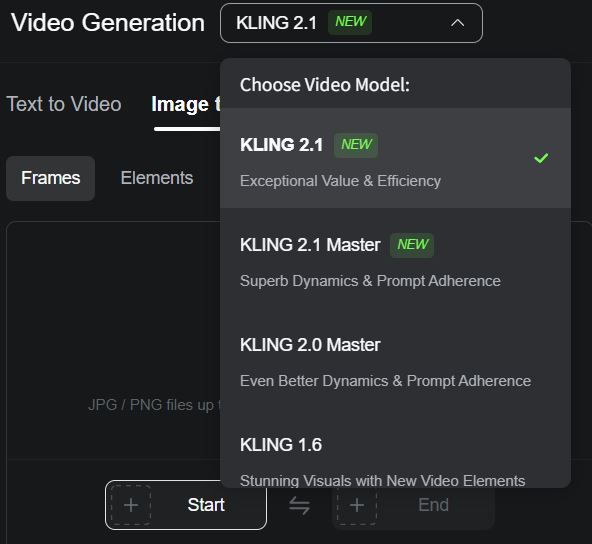This screenshot has width=592, height=544.
Task: Select the Frames tab
Action: tap(51, 178)
